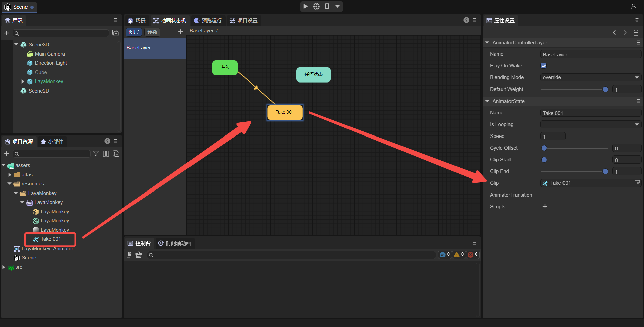644x327 pixels.
Task: Switch to the 项目设置 tab
Action: [244, 21]
